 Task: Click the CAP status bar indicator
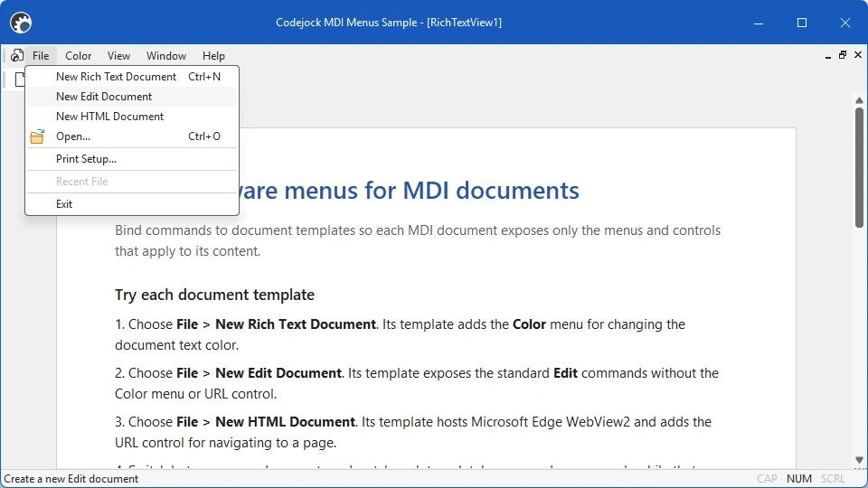pyautogui.click(x=767, y=479)
